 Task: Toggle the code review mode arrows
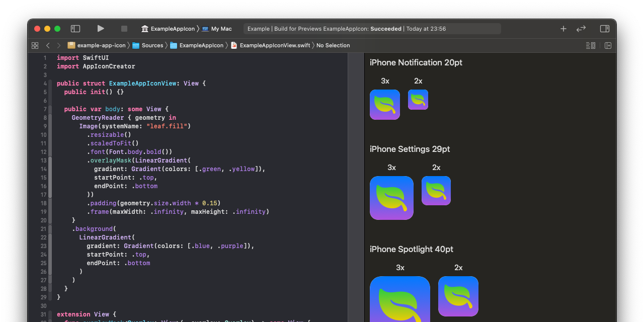(581, 29)
